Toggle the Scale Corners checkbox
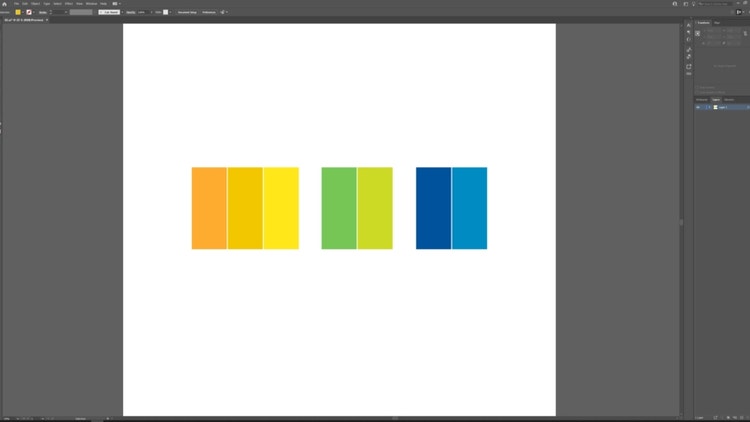 (697, 88)
